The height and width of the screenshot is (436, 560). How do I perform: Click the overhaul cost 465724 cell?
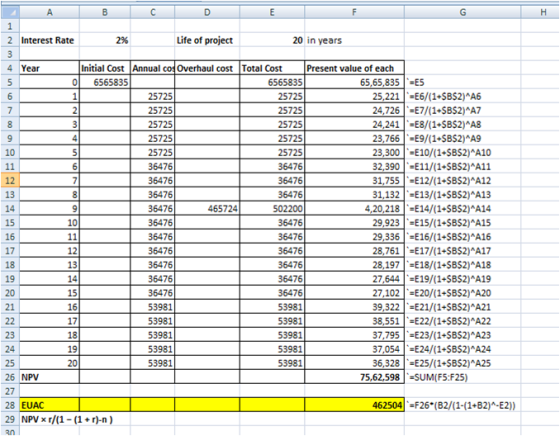point(207,209)
